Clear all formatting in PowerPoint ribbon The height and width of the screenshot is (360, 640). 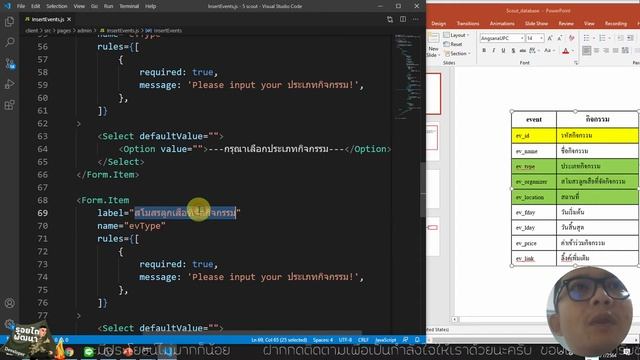click(571, 38)
